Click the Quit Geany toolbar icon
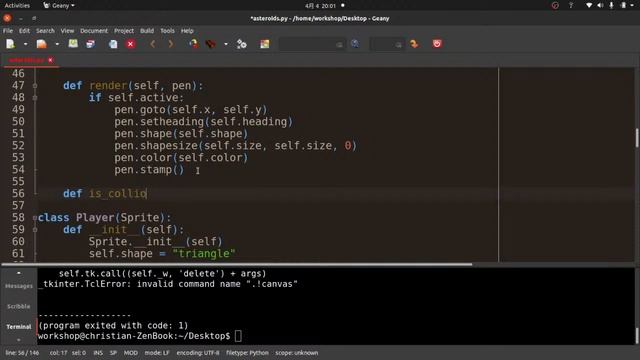The height and width of the screenshot is (360, 640). click(437, 44)
